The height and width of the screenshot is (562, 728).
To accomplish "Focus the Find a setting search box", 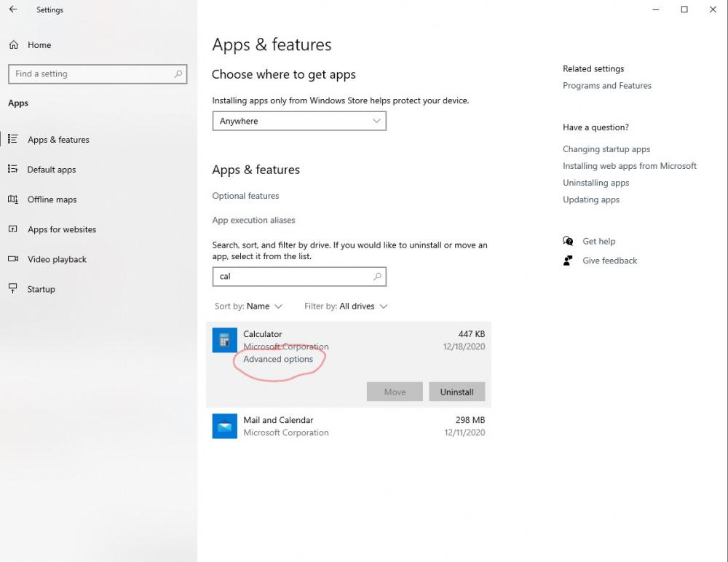I will 98,74.
